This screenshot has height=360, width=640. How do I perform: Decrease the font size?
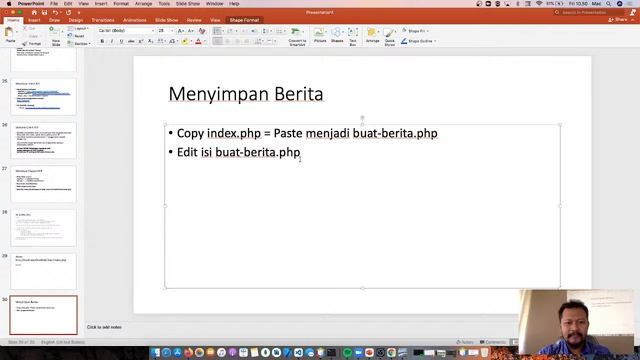(x=191, y=31)
